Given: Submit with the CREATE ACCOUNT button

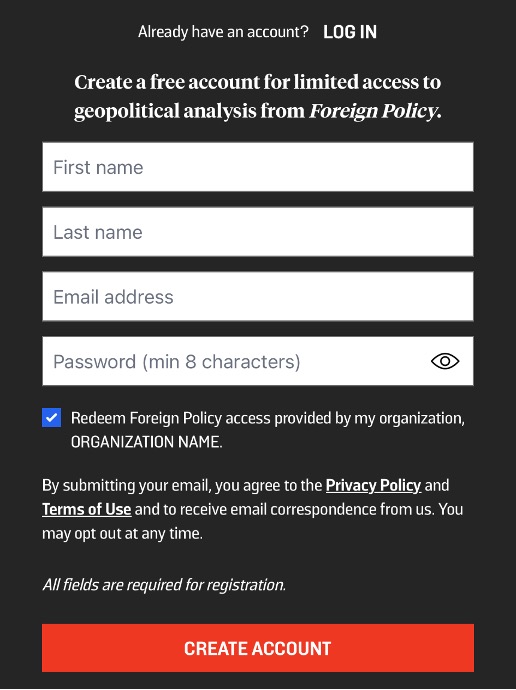Looking at the screenshot, I should point(258,648).
